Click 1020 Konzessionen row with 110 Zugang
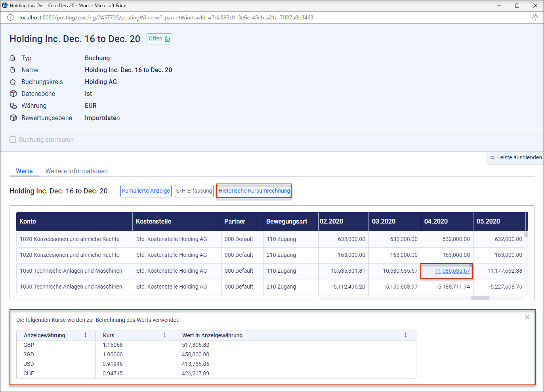The image size is (544, 392). tap(270, 239)
